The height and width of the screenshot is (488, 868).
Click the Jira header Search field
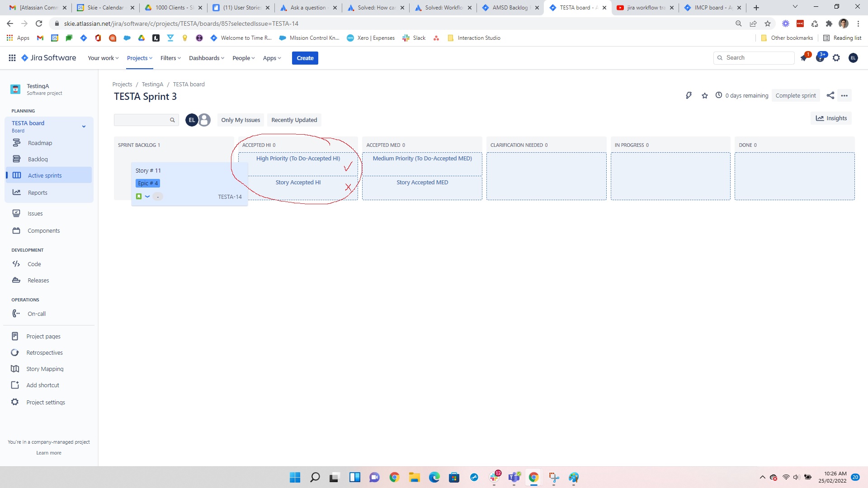[754, 58]
